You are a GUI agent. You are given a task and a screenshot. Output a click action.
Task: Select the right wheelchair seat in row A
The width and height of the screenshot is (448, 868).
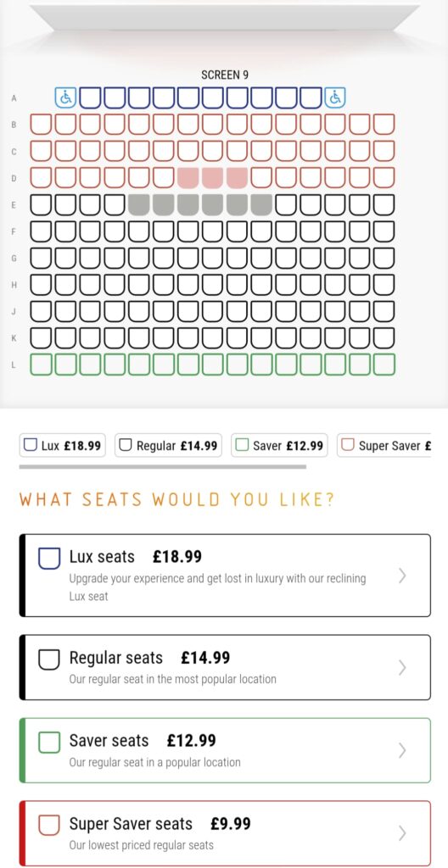[335, 97]
